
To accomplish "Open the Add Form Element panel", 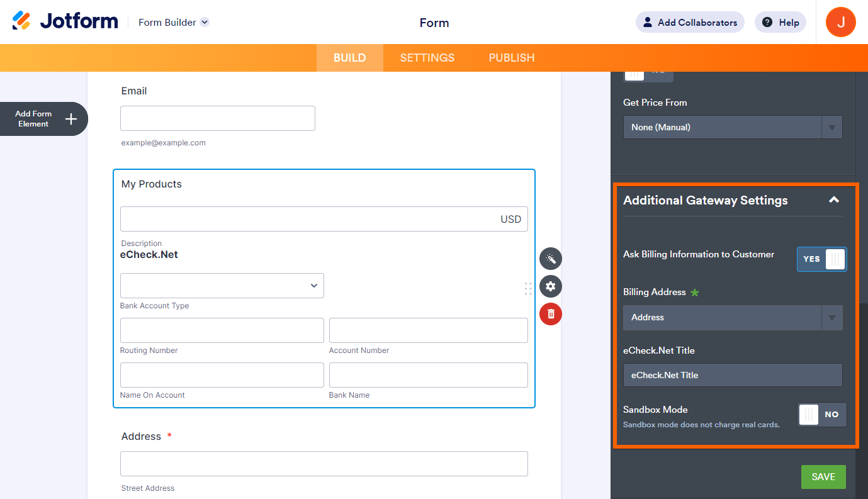I will 43,119.
